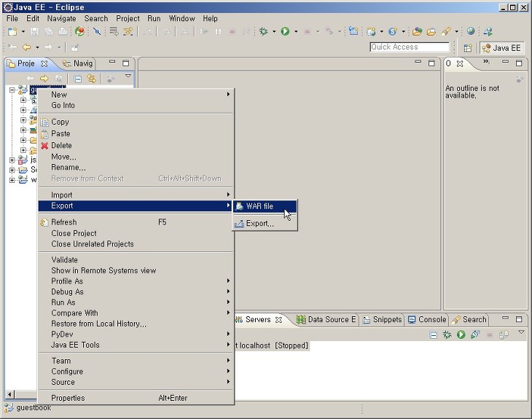532x419 pixels.
Task: Maximize the editor area pane
Action: pos(431,63)
